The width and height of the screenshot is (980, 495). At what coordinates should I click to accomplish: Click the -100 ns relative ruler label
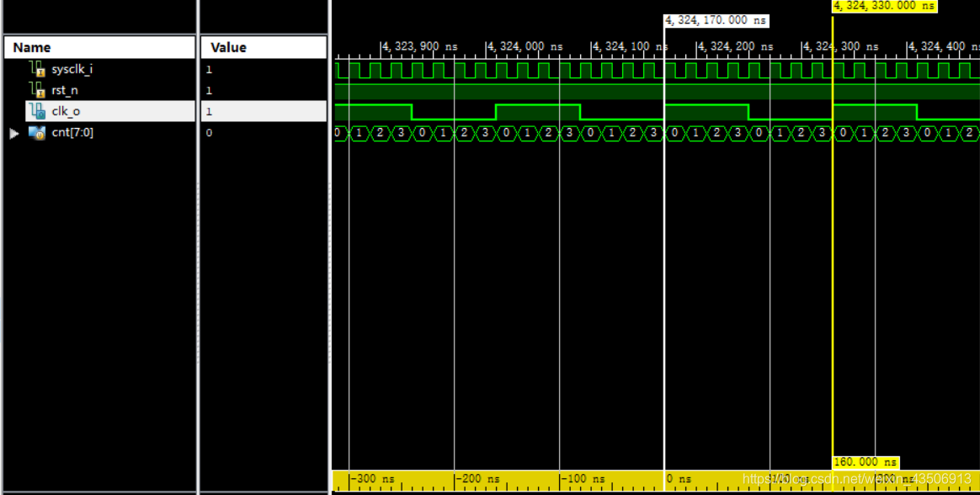[582, 479]
